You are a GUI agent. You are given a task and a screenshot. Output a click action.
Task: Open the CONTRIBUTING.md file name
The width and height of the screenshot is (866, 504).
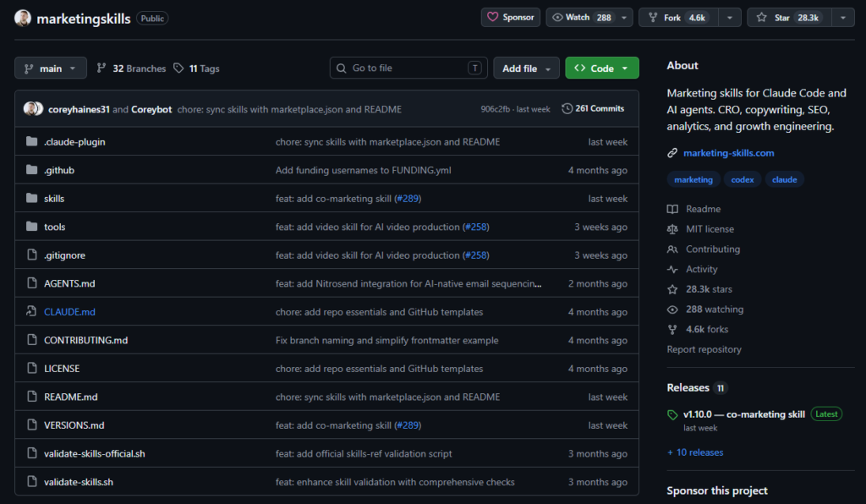click(85, 340)
